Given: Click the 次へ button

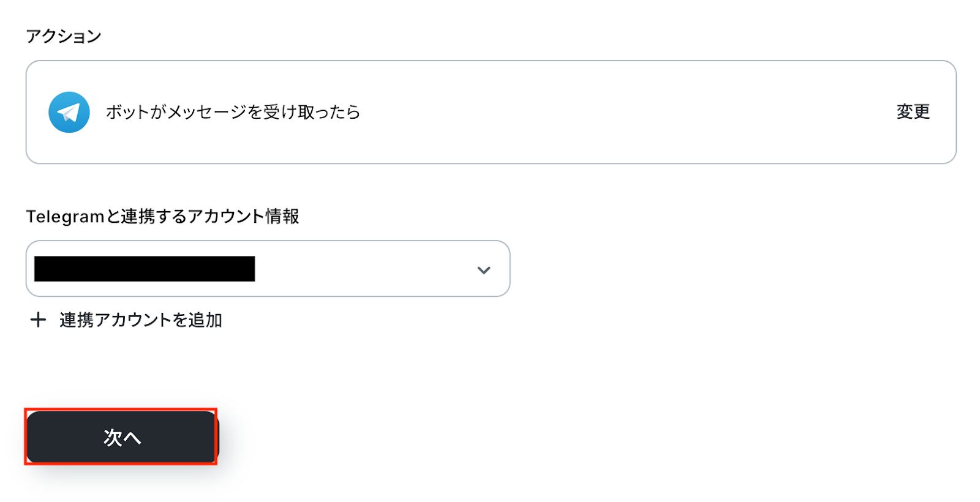Looking at the screenshot, I should pos(121,437).
